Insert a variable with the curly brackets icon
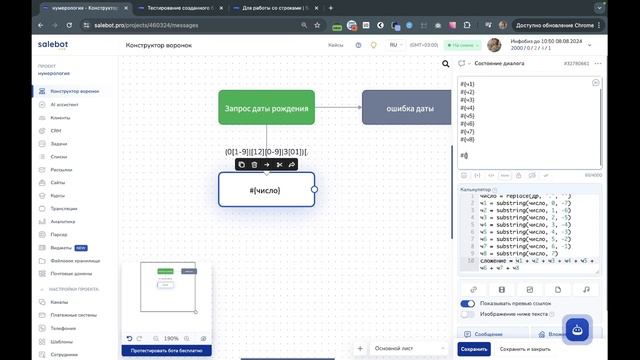 (477, 176)
